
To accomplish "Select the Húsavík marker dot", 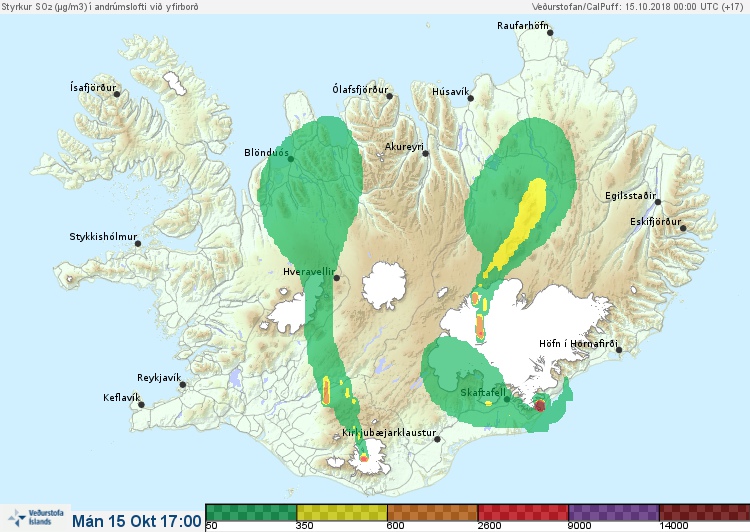I will [471, 99].
